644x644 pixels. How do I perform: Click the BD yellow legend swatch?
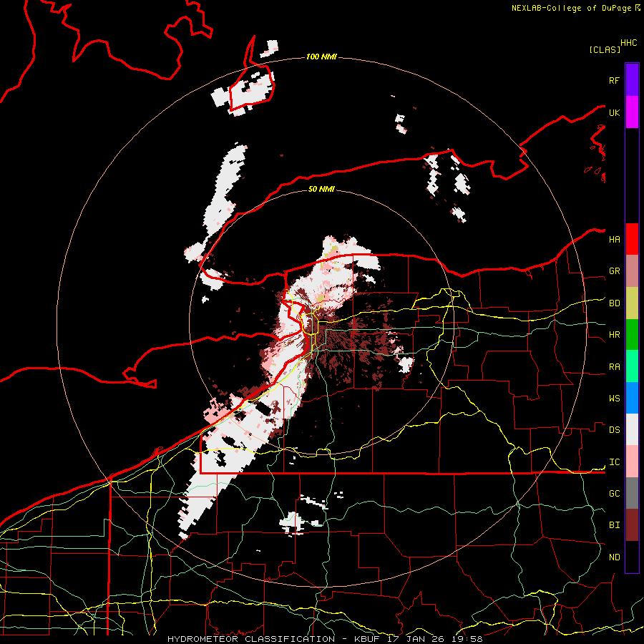[x=632, y=303]
